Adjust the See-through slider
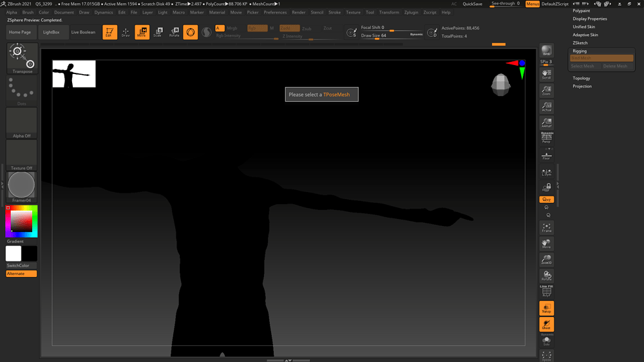The height and width of the screenshot is (362, 644). [x=506, y=4]
